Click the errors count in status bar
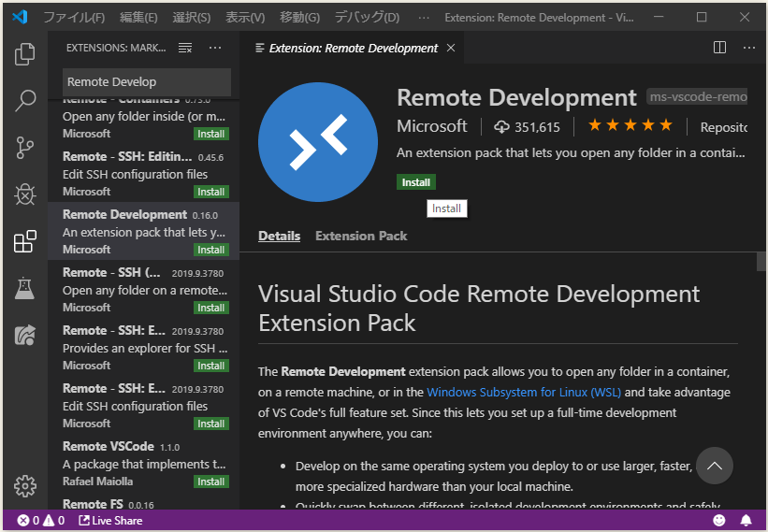768x532 pixels. (28, 520)
